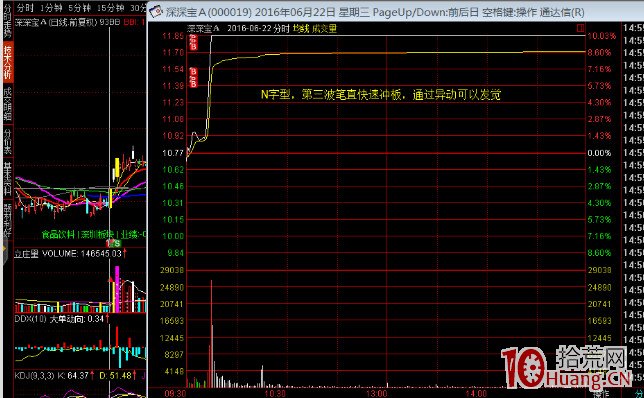Switch to the 5分钟 period tab

click(79, 8)
